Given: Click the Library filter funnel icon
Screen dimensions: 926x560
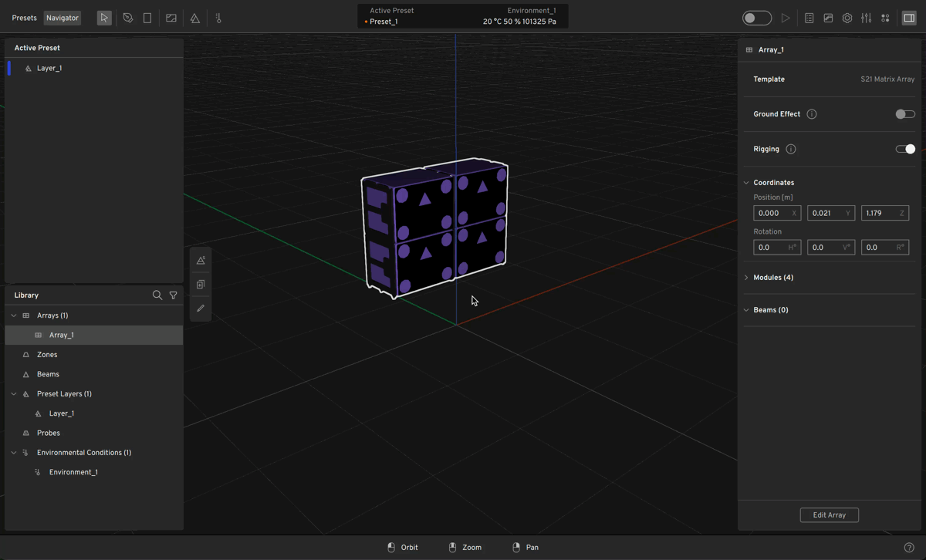Looking at the screenshot, I should [174, 295].
